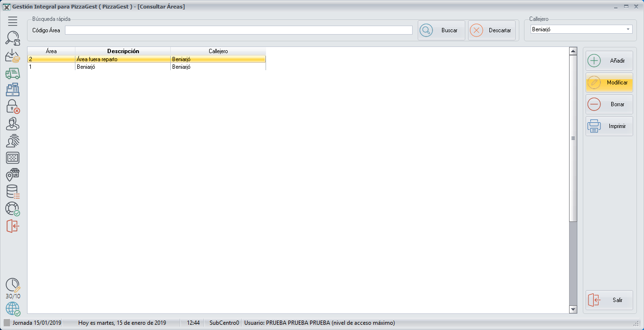The height and width of the screenshot is (330, 644).
Task: Open the hamburger menu in the sidebar
Action: point(13,21)
